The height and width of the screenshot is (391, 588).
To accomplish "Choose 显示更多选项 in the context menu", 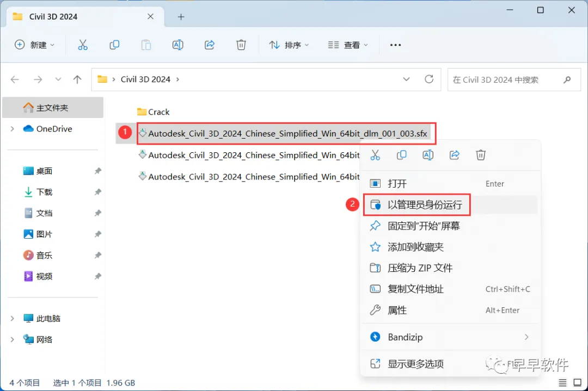I will click(x=450, y=364).
